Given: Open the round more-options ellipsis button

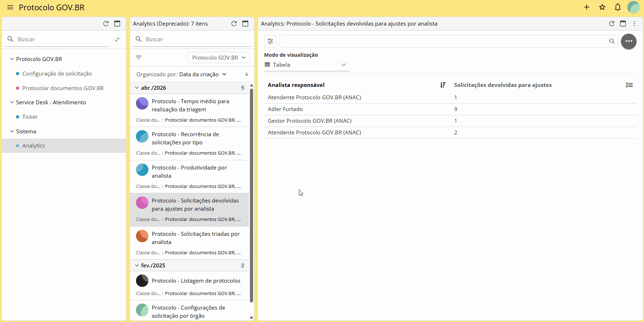Looking at the screenshot, I should (629, 41).
